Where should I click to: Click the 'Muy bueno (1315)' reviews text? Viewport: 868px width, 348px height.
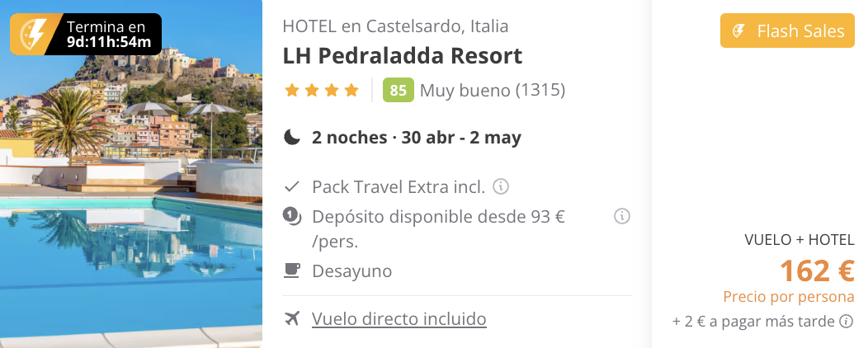coord(493,90)
